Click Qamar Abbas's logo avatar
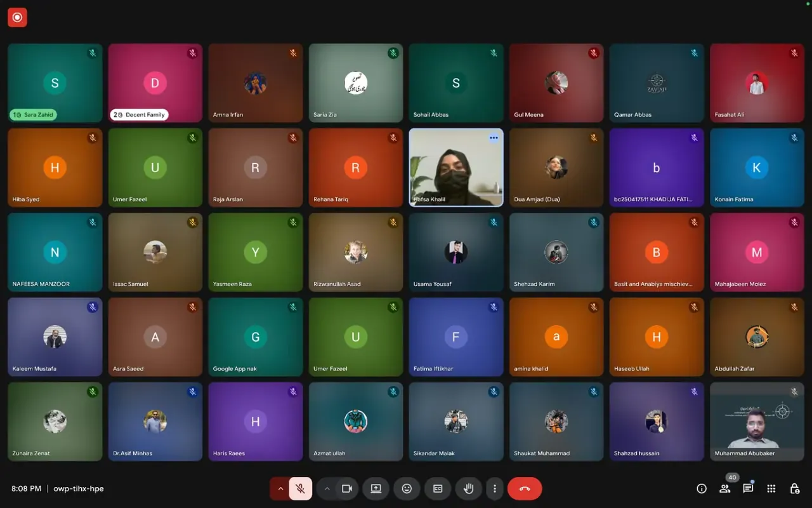Screen dimensions: 812x508 point(657,83)
